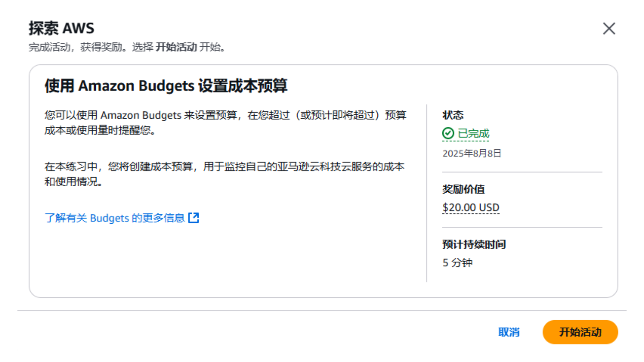The width and height of the screenshot is (644, 362).
Task: Click the card heading 使用 Amazon Budgets 设置成本预算
Action: coord(166,86)
